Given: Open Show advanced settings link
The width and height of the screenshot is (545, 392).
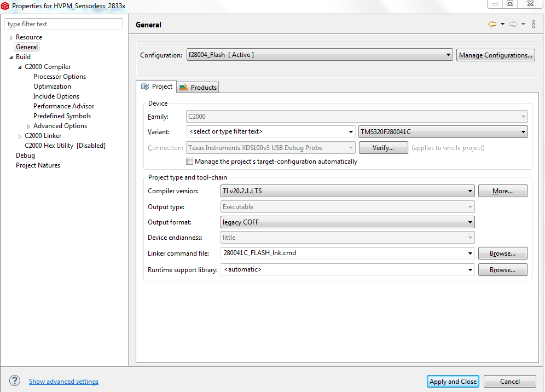Looking at the screenshot, I should click(x=63, y=381).
